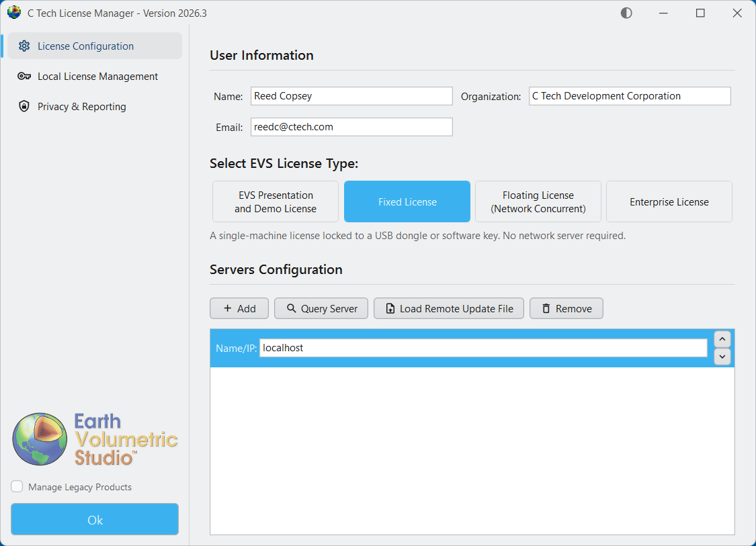The width and height of the screenshot is (756, 546).
Task: Click the License Configuration gear icon
Action: click(24, 46)
